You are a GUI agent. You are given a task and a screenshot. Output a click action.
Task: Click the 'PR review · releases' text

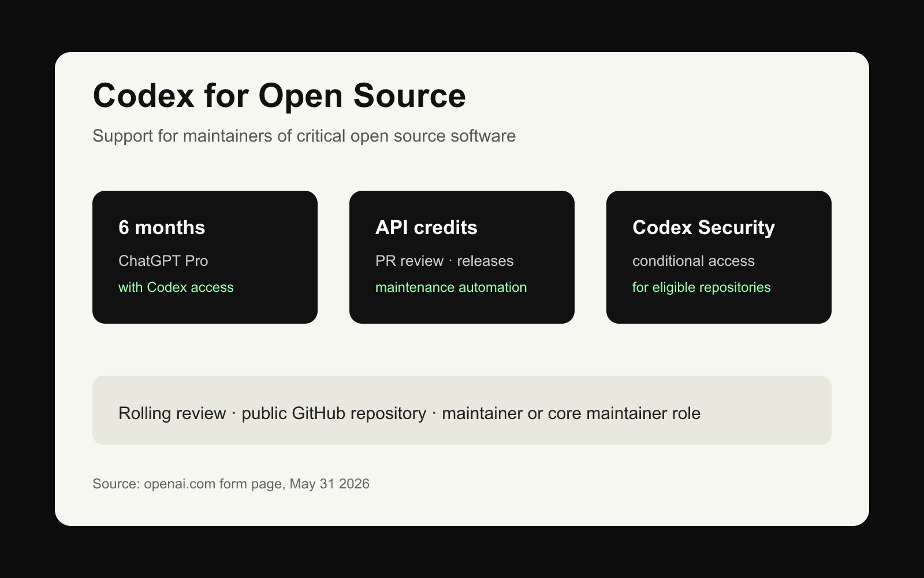coord(444,261)
